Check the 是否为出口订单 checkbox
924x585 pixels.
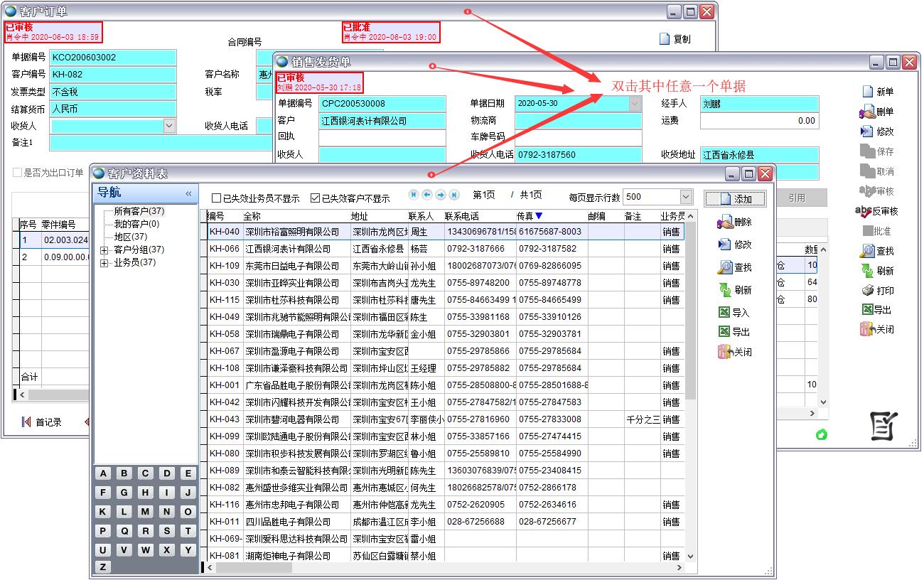18,173
